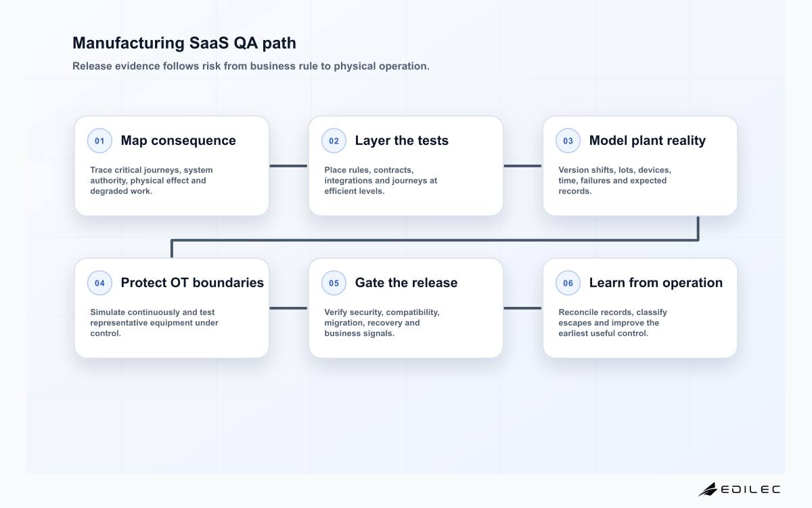812x508 pixels.
Task: Click the 05 step number badge
Action: coord(334,283)
